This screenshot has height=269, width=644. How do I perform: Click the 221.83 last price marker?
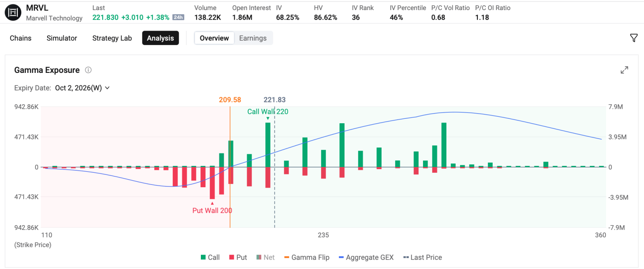[275, 100]
